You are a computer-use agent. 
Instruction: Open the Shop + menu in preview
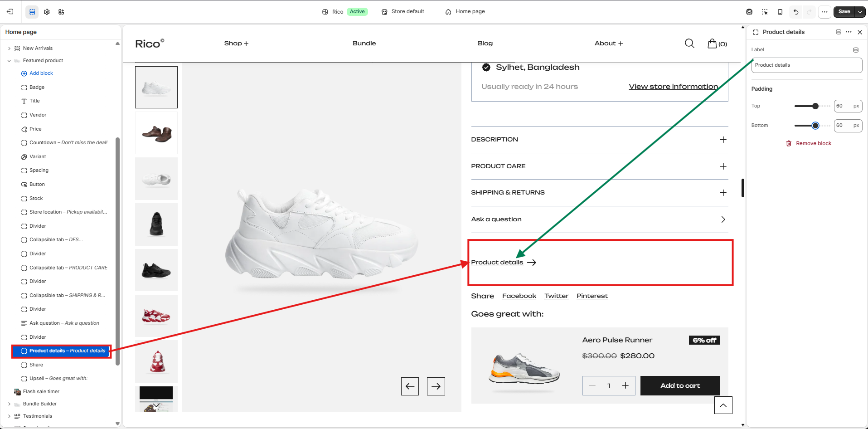point(236,44)
